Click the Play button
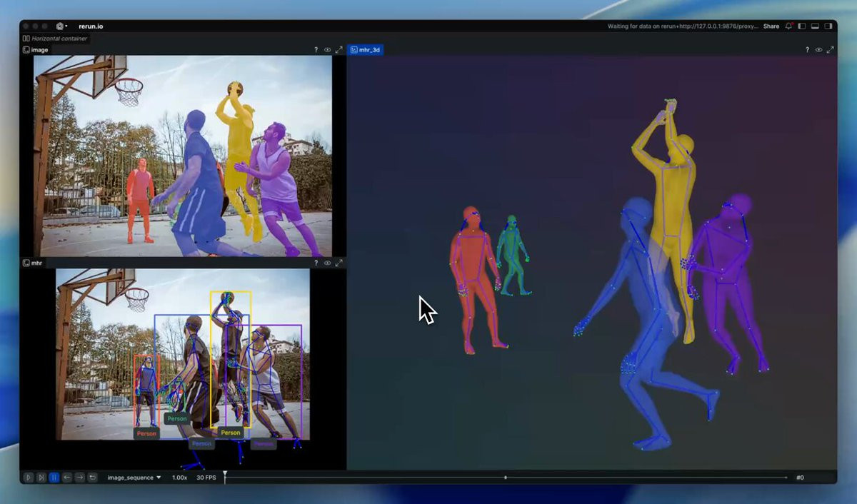The width and height of the screenshot is (857, 504). pyautogui.click(x=28, y=477)
